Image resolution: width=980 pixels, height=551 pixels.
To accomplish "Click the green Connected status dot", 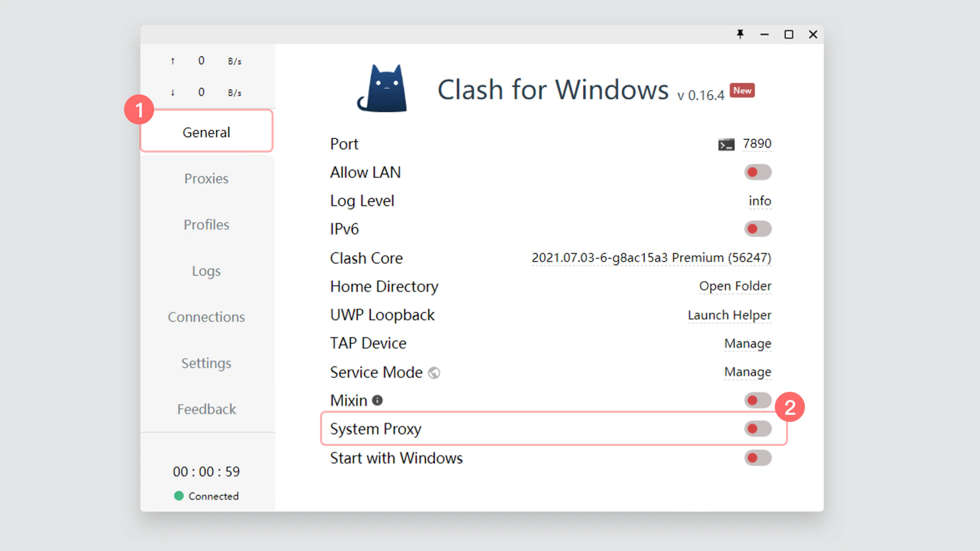I will point(179,496).
